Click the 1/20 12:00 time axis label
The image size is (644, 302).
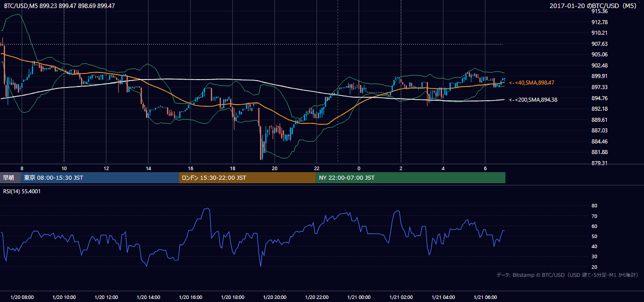106,297
